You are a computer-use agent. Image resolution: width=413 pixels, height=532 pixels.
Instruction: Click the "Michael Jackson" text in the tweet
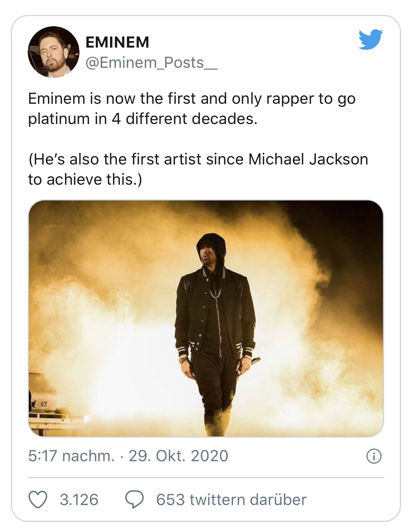point(308,159)
